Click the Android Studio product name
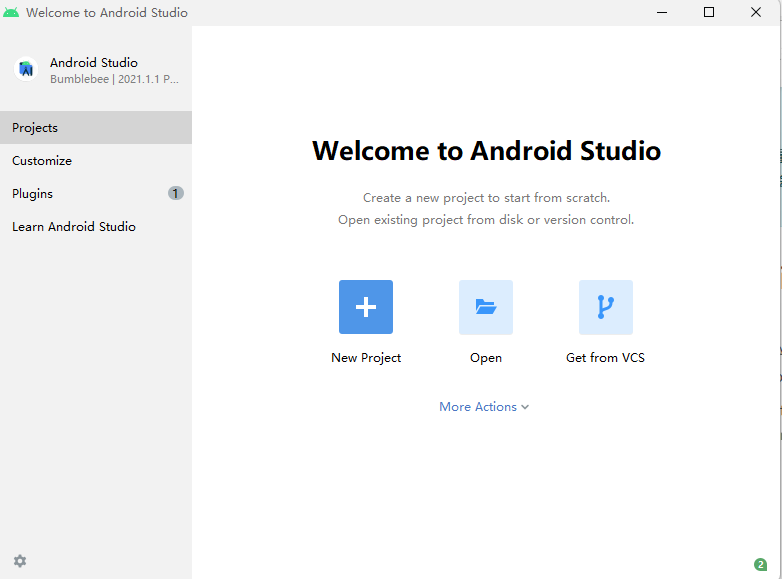This screenshot has width=782, height=579. [94, 62]
